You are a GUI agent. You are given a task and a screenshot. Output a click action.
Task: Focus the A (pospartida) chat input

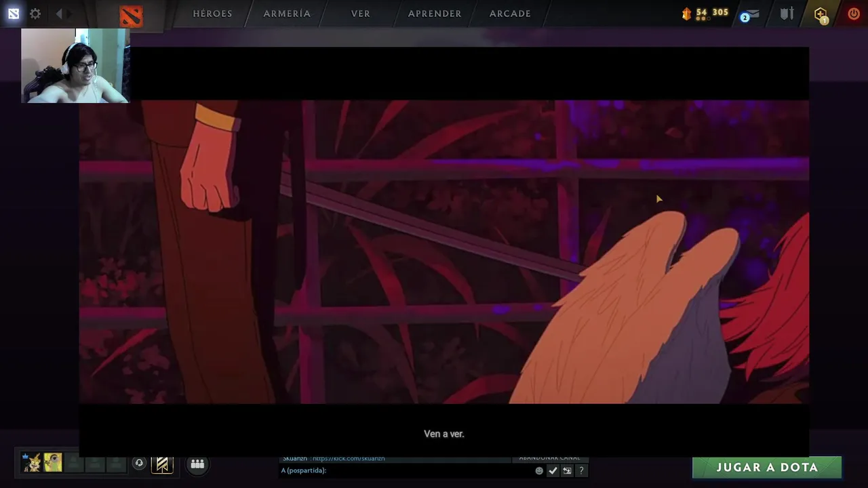click(x=406, y=470)
